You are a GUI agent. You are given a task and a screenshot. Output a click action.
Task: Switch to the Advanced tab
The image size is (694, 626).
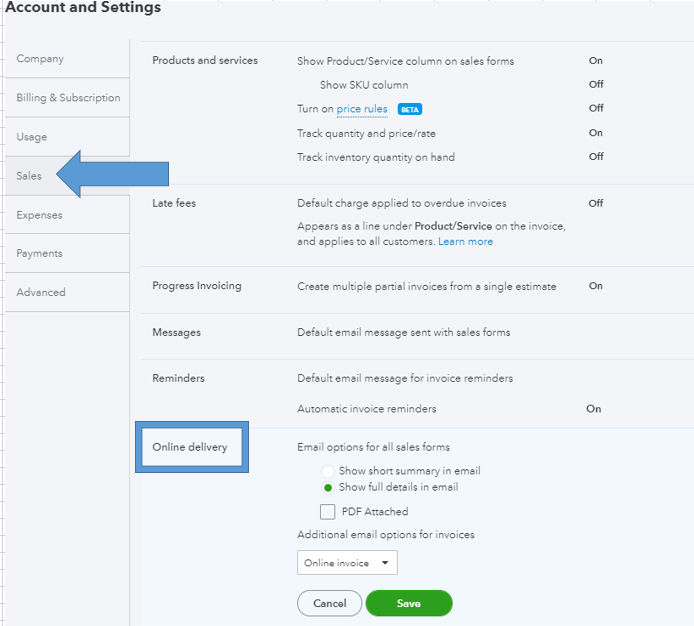click(41, 293)
